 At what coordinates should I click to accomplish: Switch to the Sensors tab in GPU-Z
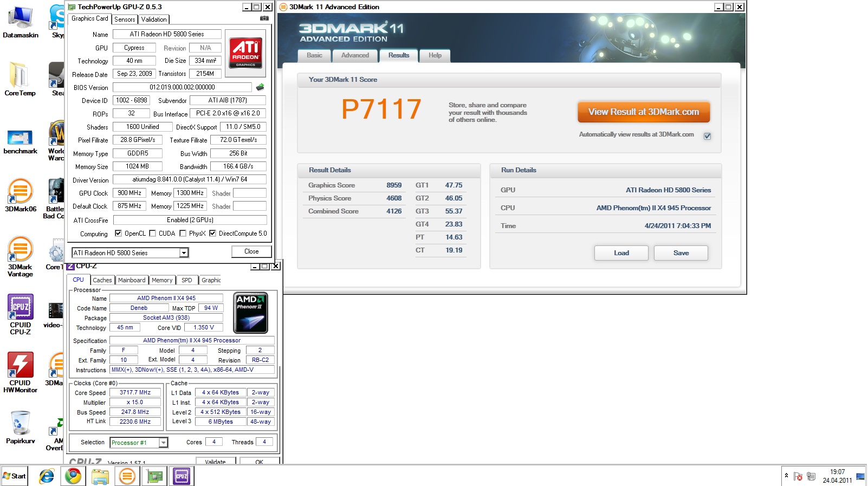(x=125, y=20)
